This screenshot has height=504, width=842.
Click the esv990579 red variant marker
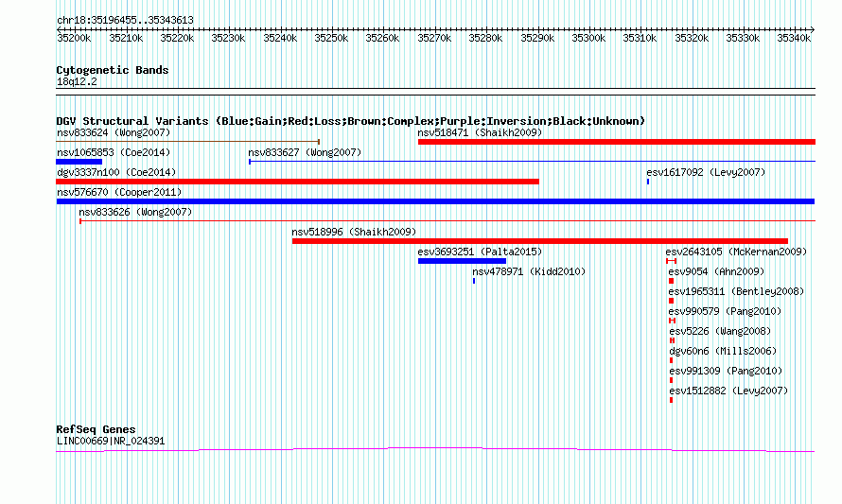coord(672,321)
